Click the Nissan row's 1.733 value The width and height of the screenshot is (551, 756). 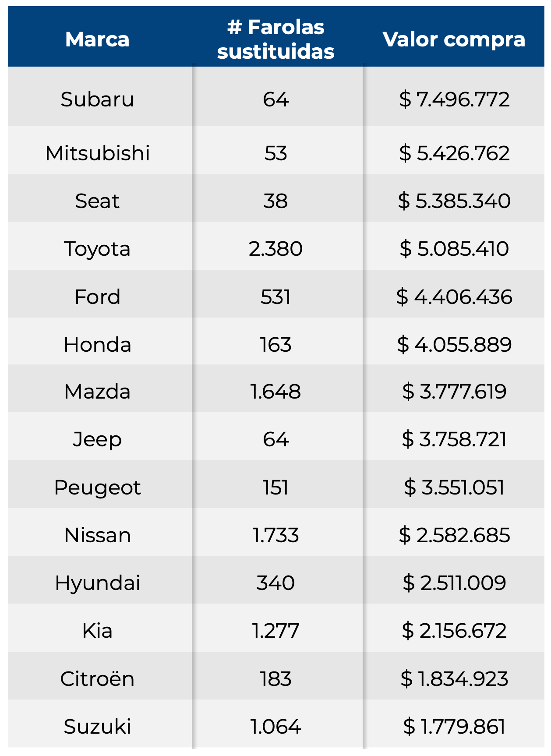275,535
